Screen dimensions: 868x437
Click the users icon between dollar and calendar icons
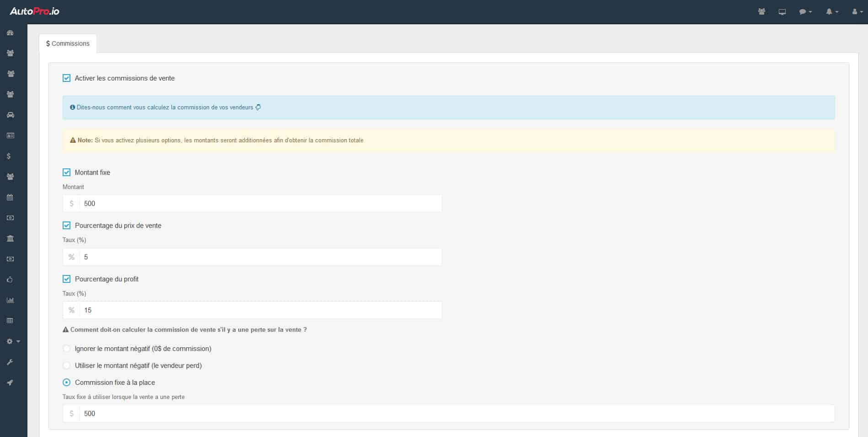[10, 177]
